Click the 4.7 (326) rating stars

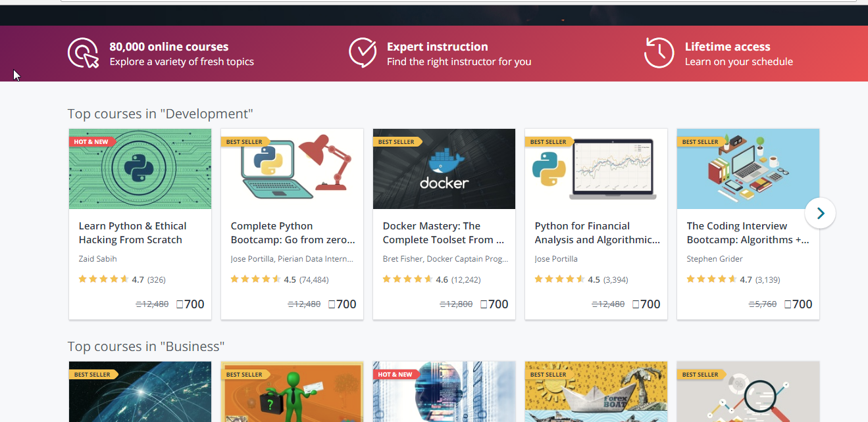click(x=103, y=279)
